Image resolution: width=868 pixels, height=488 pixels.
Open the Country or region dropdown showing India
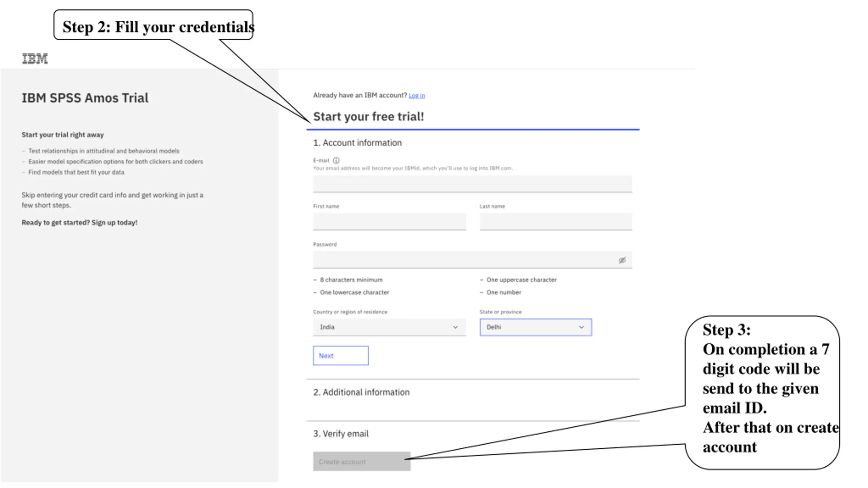389,327
